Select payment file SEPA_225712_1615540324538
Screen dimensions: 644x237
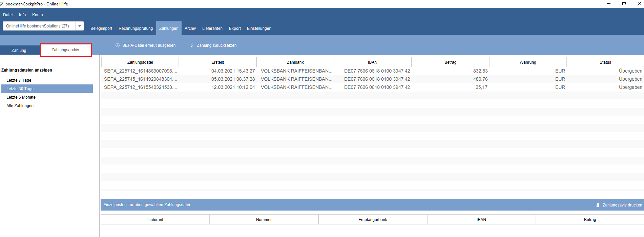141,87
